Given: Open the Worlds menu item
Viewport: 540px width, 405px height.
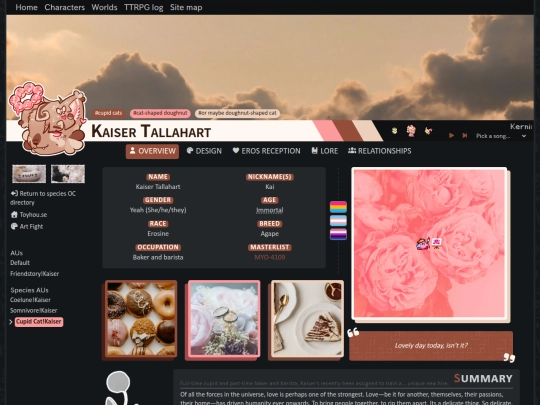Looking at the screenshot, I should pyautogui.click(x=104, y=7).
